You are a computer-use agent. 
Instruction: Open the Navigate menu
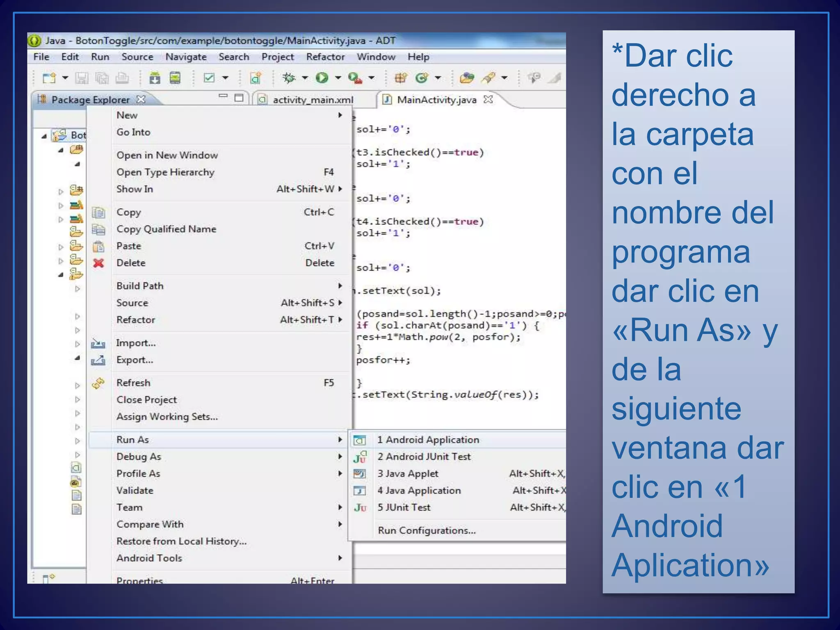click(x=186, y=57)
